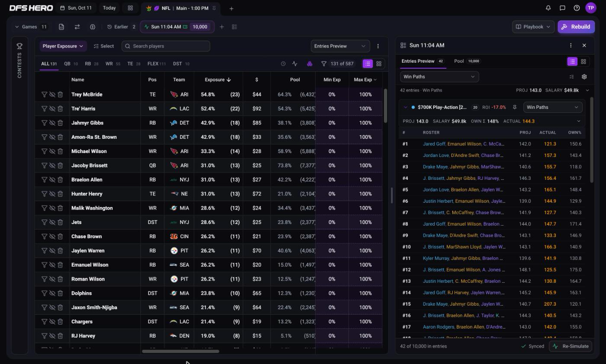Collapse the $700K Play-Action contest chevron
The image size is (606, 364).
point(406,107)
